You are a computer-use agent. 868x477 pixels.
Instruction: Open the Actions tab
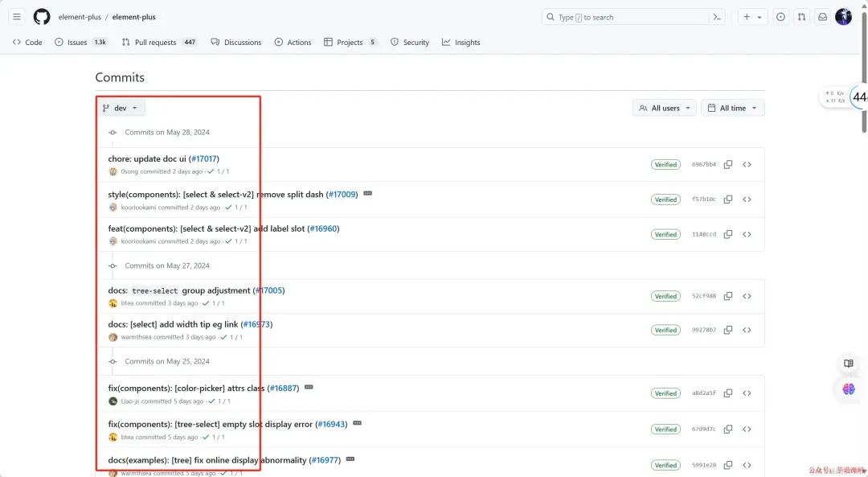293,42
